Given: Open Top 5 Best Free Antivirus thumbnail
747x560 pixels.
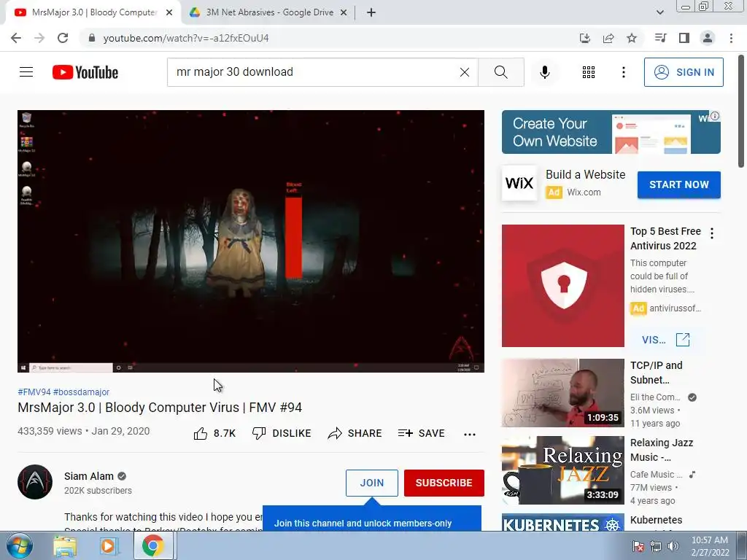Looking at the screenshot, I should click(562, 286).
